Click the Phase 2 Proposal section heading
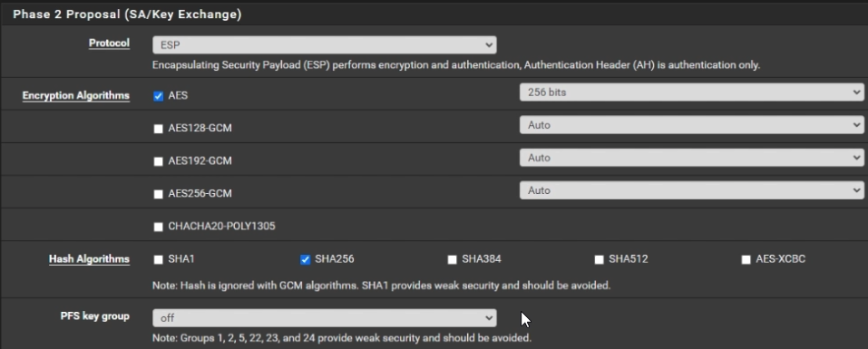 tap(127, 15)
